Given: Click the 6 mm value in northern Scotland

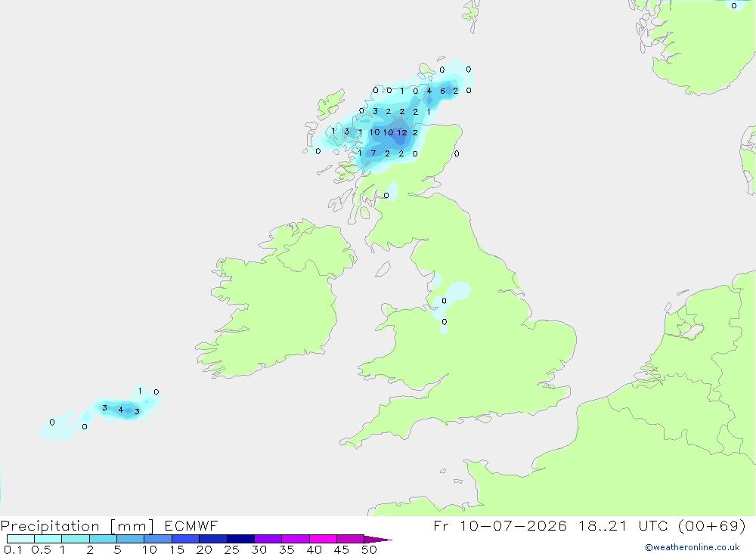Looking at the screenshot, I should (x=442, y=91).
